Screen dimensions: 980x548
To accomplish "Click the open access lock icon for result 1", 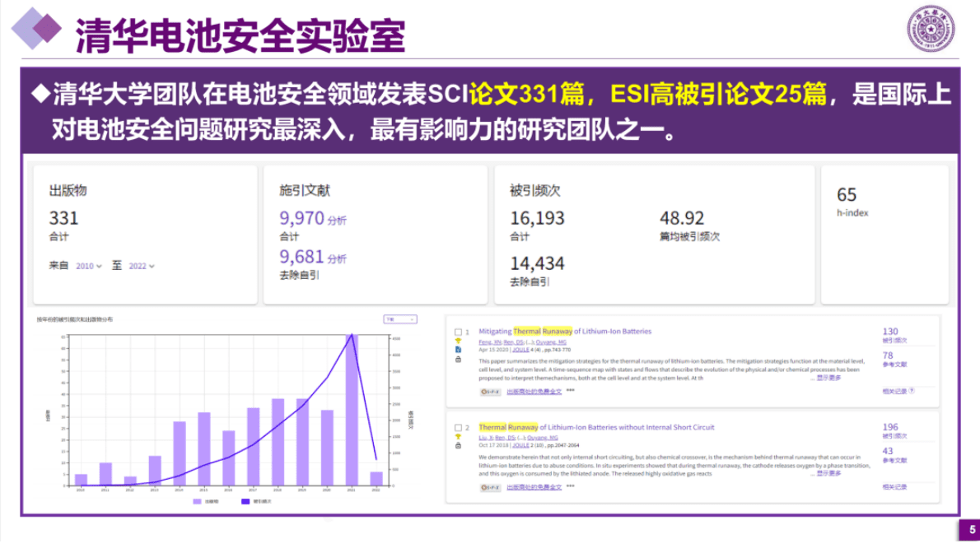I will [459, 360].
